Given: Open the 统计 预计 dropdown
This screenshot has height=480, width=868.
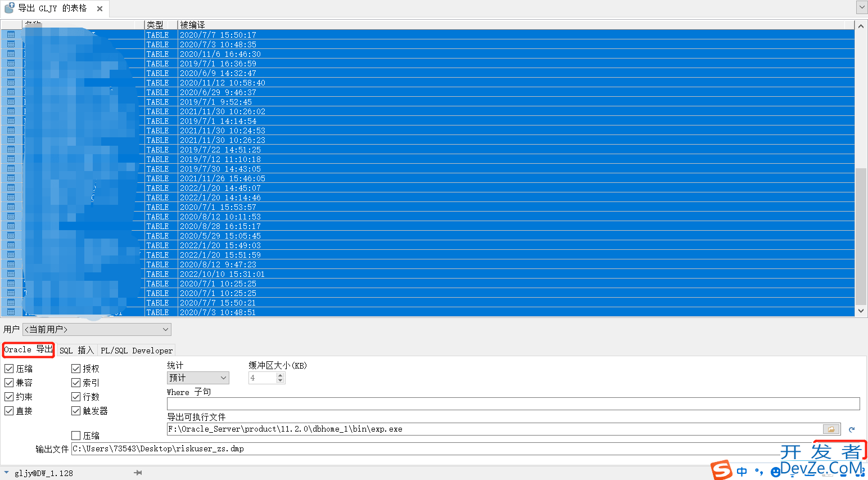Looking at the screenshot, I should 198,378.
